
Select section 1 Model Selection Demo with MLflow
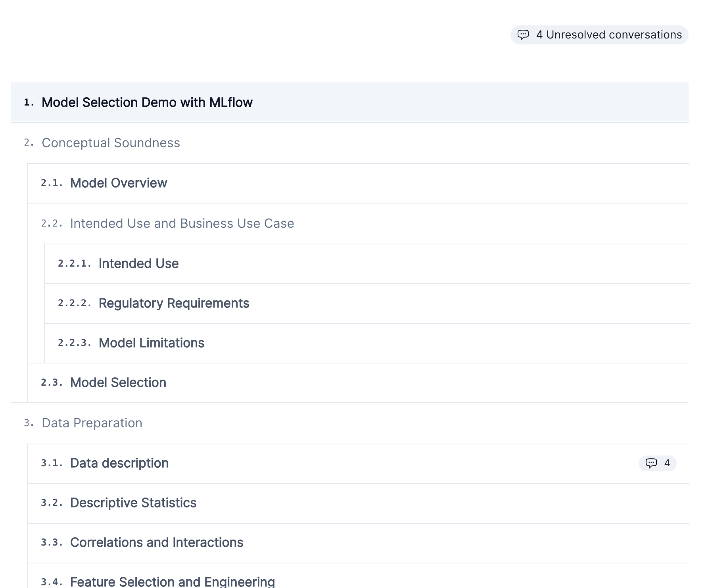pos(147,102)
